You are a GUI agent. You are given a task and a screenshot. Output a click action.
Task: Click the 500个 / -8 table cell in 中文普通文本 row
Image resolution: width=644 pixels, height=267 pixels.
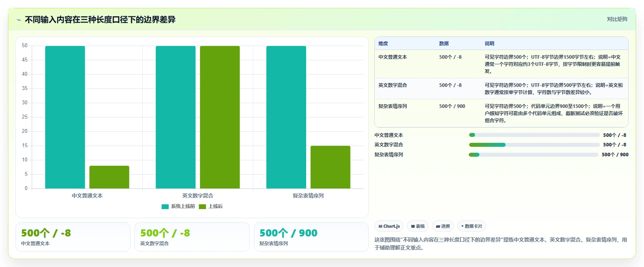[x=450, y=57]
